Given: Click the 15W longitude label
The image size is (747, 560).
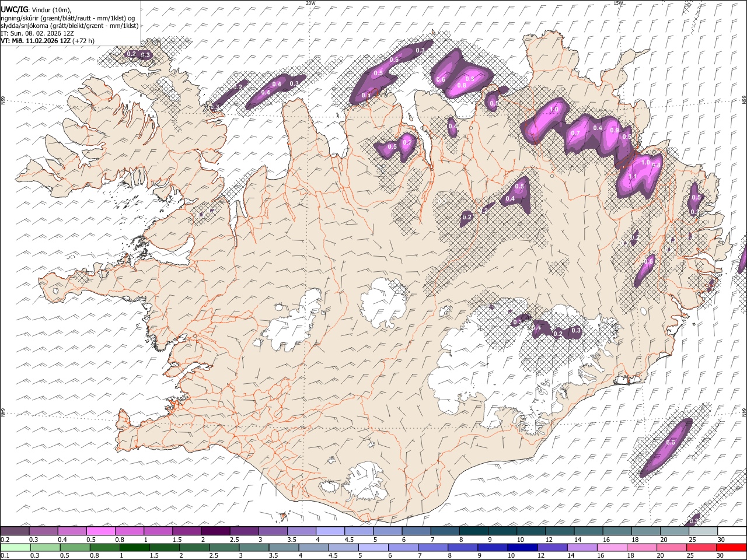Looking at the screenshot, I should (x=618, y=3).
